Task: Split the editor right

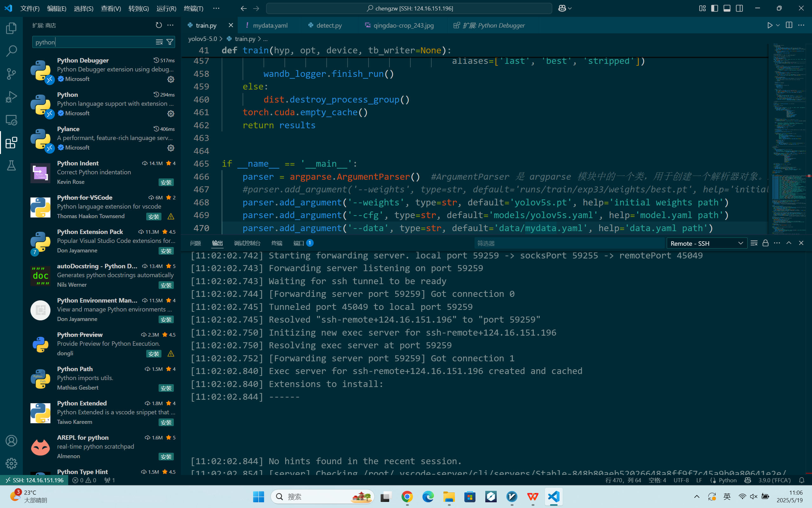Action: (x=789, y=25)
